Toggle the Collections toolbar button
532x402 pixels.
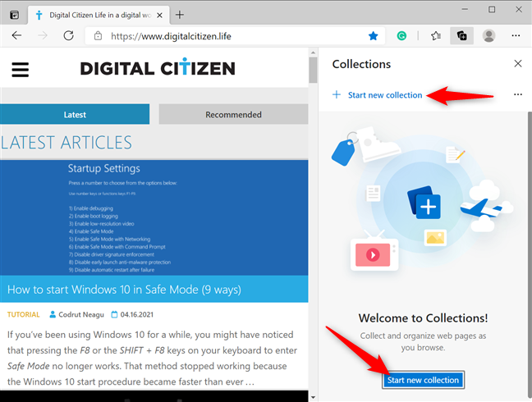click(x=461, y=36)
